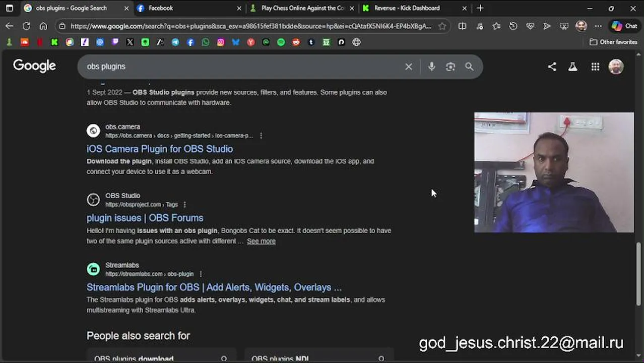644x363 pixels.
Task: Open Edge profile avatar
Action: coord(581,26)
